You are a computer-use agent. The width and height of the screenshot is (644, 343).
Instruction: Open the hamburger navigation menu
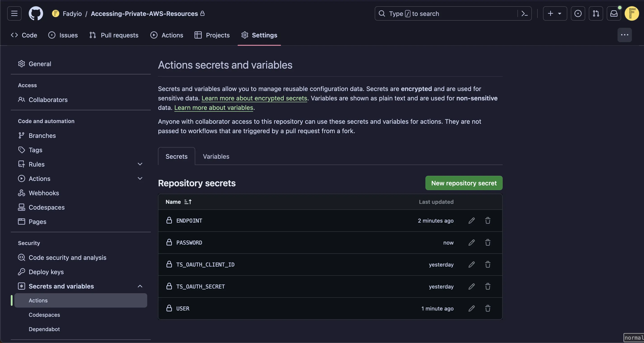pyautogui.click(x=14, y=13)
